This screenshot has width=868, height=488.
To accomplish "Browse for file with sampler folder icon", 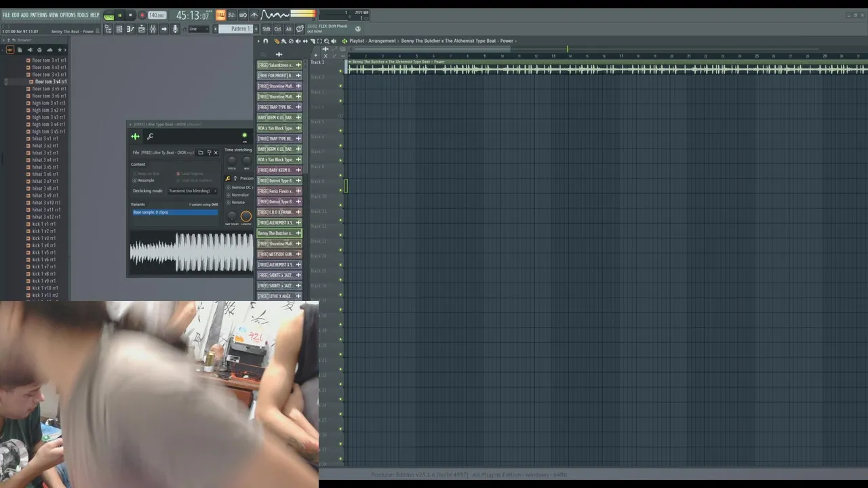I will click(200, 152).
